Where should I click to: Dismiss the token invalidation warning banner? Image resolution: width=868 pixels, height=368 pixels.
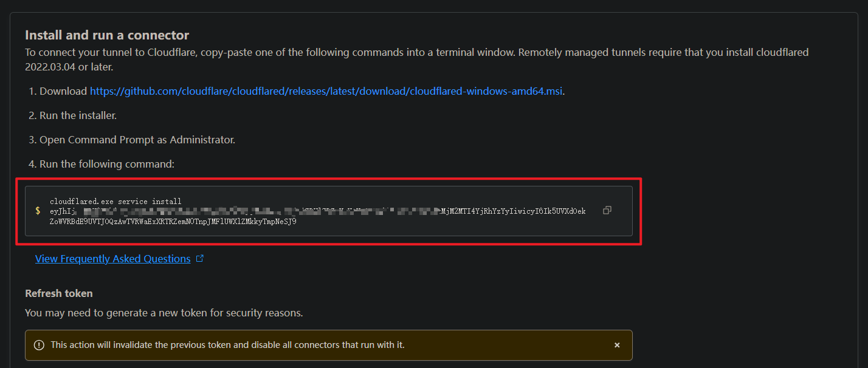tap(617, 345)
